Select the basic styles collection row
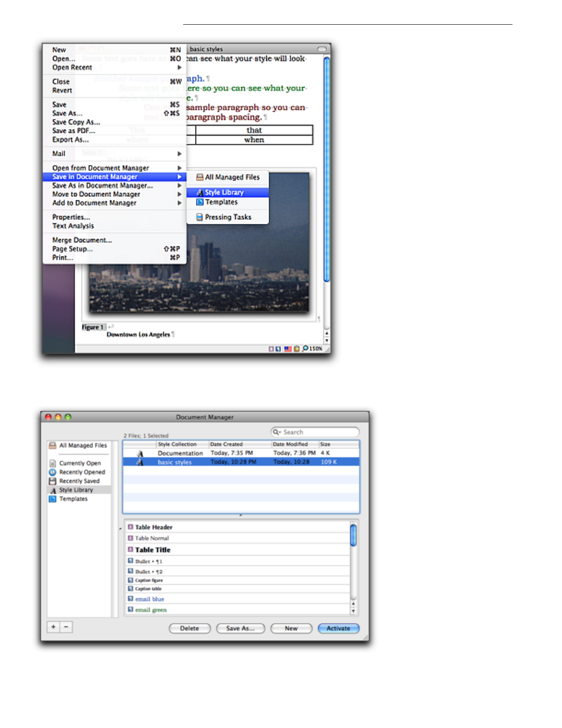562x728 pixels. (241, 462)
